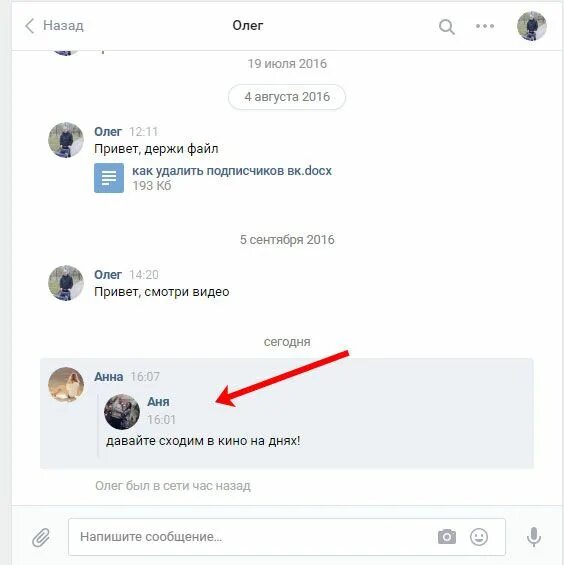The image size is (564, 565).
Task: Open the three-dots actions menu
Action: click(485, 26)
